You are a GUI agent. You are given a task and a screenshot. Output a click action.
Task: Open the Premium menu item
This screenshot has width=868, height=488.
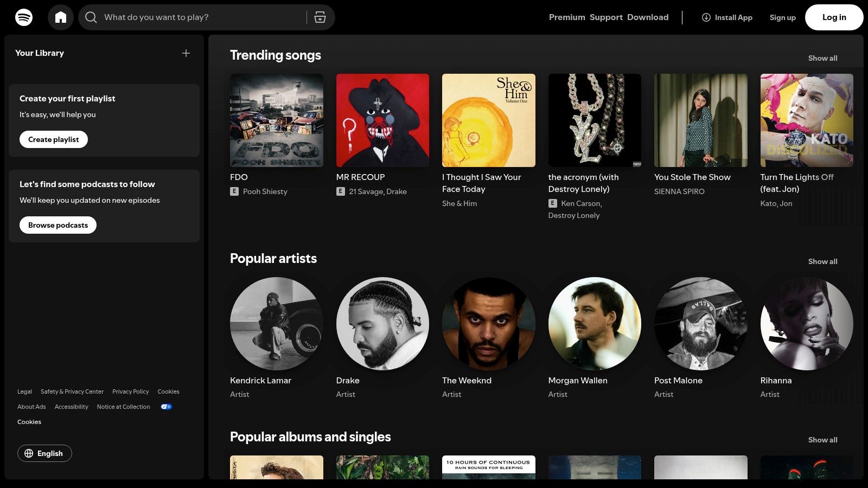click(566, 17)
